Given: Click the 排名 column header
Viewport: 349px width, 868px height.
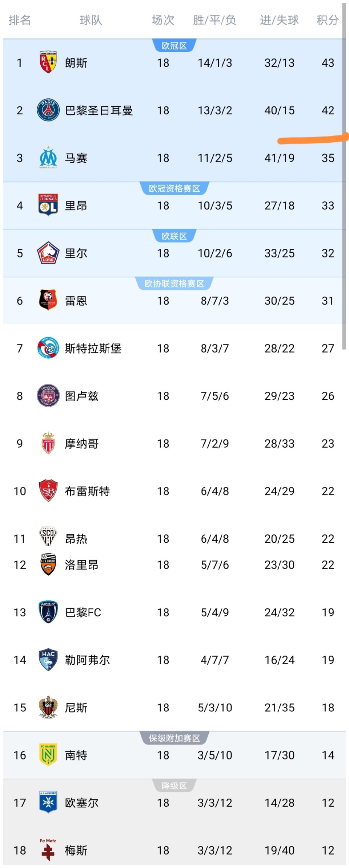Looking at the screenshot, I should coord(20,20).
